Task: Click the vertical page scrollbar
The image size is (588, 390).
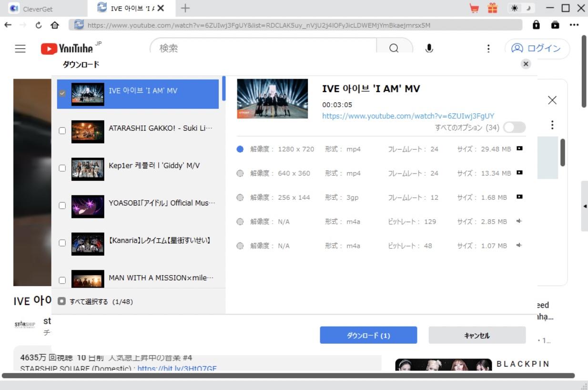Action: (584, 72)
